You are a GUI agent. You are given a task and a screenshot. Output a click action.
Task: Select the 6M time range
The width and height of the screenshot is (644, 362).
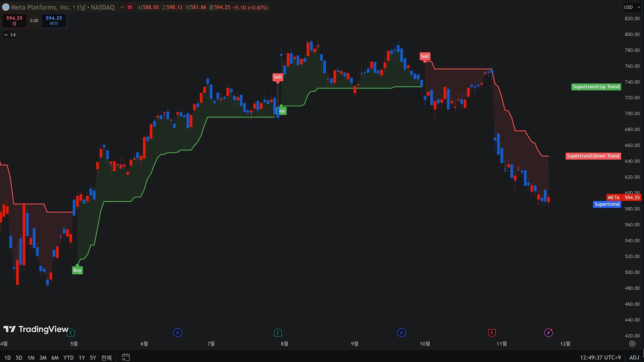pyautogui.click(x=55, y=358)
